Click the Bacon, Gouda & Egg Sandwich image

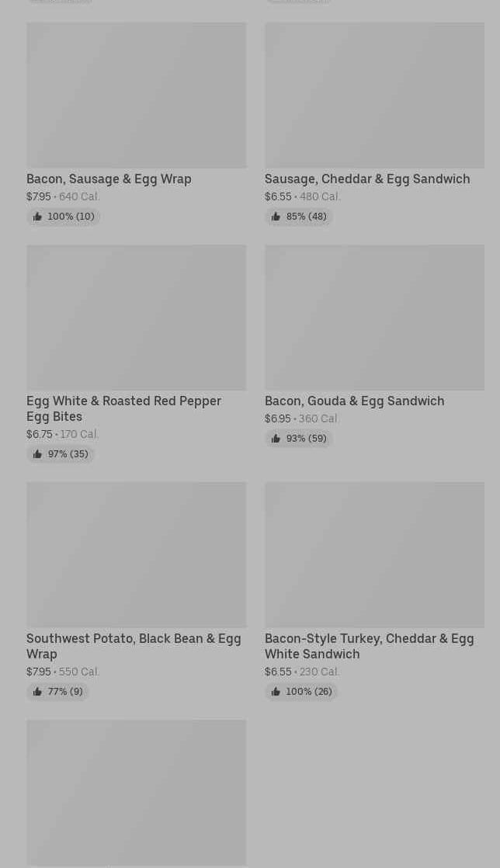click(374, 318)
